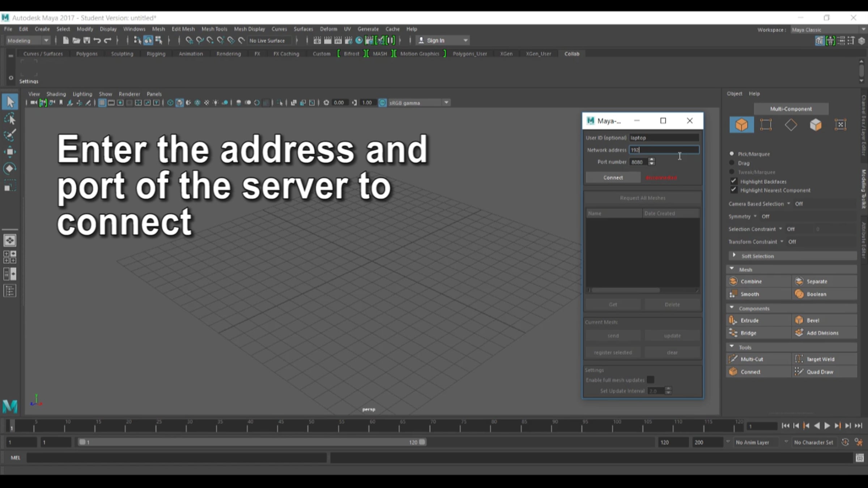Screen dimensions: 868x488
Task: Click the Connect button in Maya dialog
Action: coord(613,177)
